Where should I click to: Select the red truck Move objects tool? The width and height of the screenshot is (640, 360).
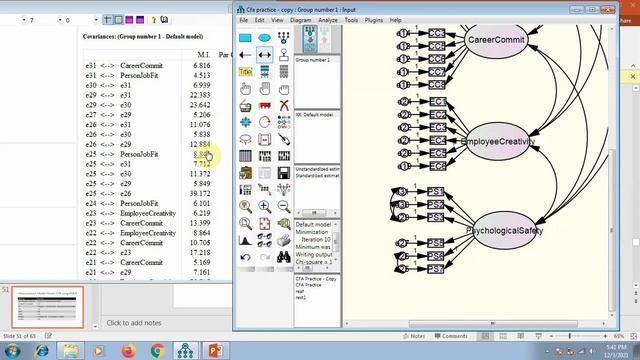pyautogui.click(x=264, y=106)
